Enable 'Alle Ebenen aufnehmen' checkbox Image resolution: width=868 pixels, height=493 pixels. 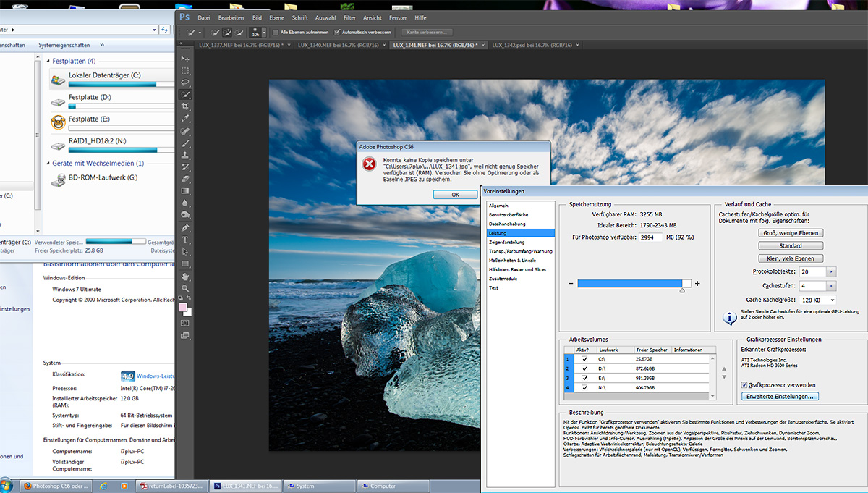[x=276, y=32]
